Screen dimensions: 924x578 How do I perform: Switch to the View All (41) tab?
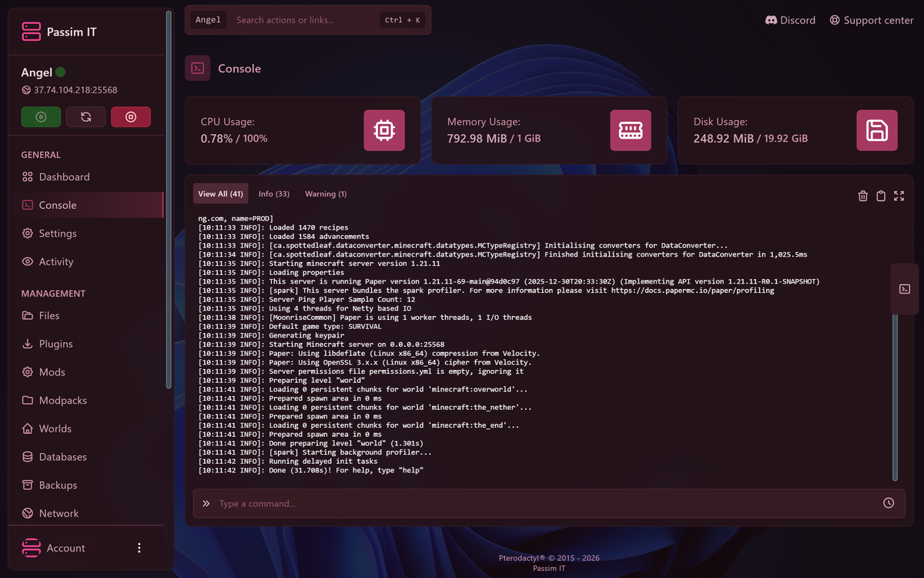[x=220, y=194]
